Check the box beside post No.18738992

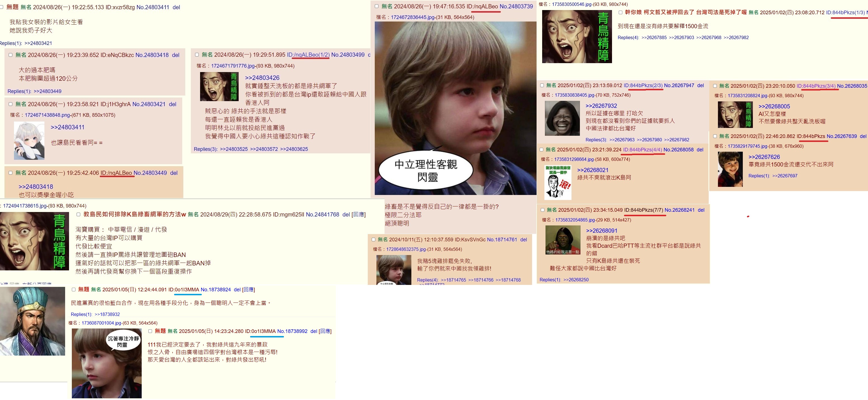pyautogui.click(x=150, y=331)
